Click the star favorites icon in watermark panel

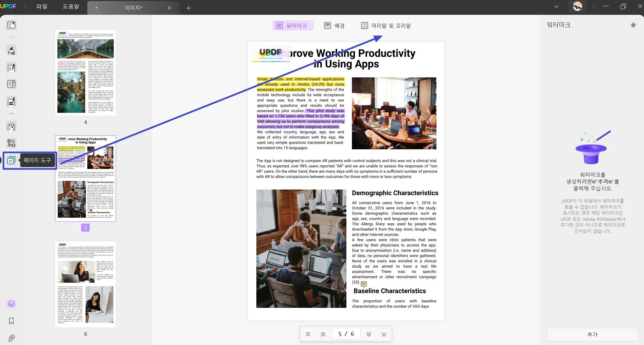tap(633, 25)
